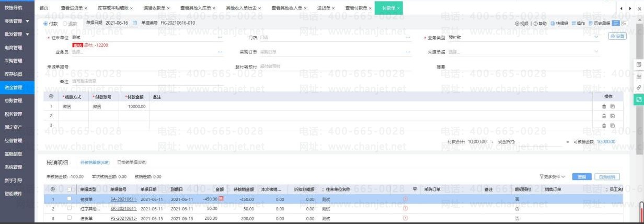Screen dimensions: 644x224
Task: Click the gear icon in payment table header
Action: [x=51, y=97]
